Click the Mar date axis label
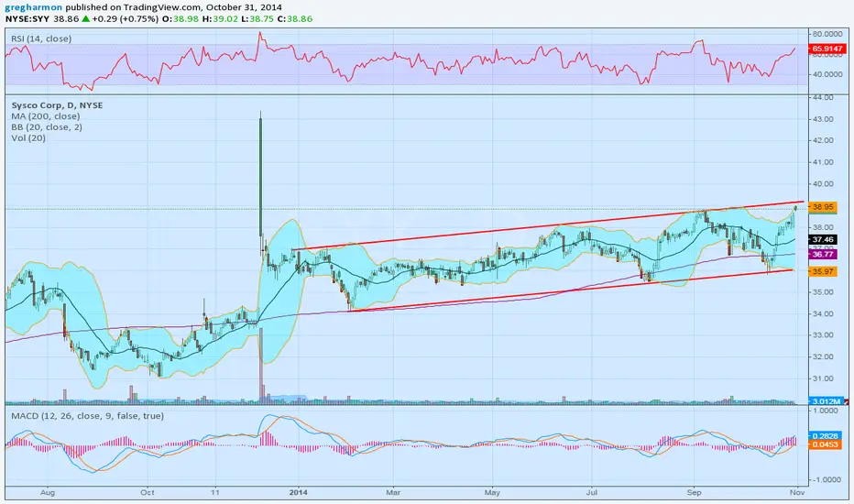 (x=393, y=492)
